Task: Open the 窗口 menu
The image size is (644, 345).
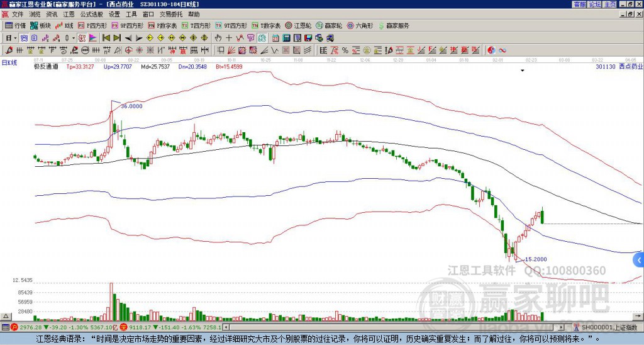Action: point(148,14)
